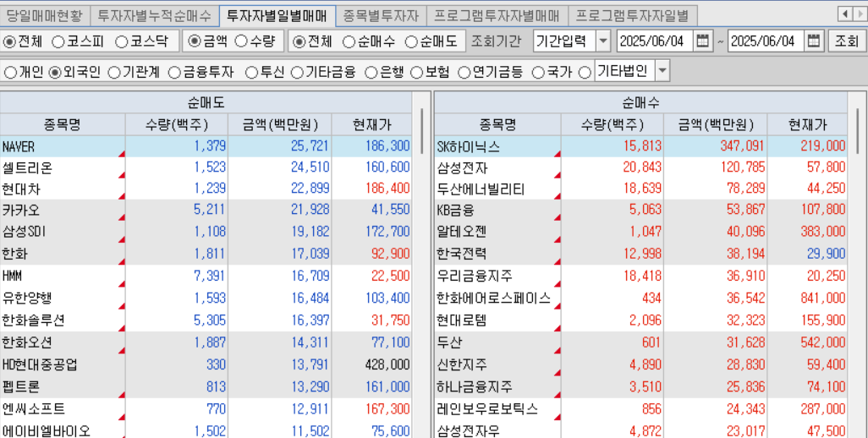This screenshot has height=438, width=868.
Task: Click the 조회 search button
Action: (x=846, y=41)
